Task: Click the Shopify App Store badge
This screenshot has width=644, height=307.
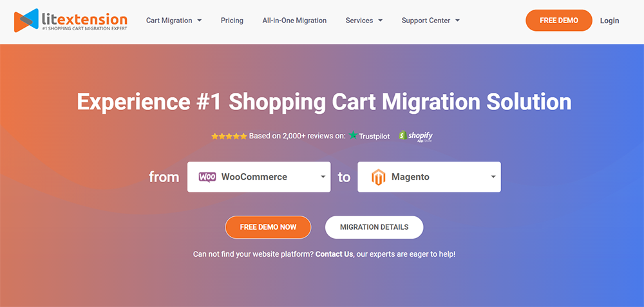Action: click(x=415, y=136)
